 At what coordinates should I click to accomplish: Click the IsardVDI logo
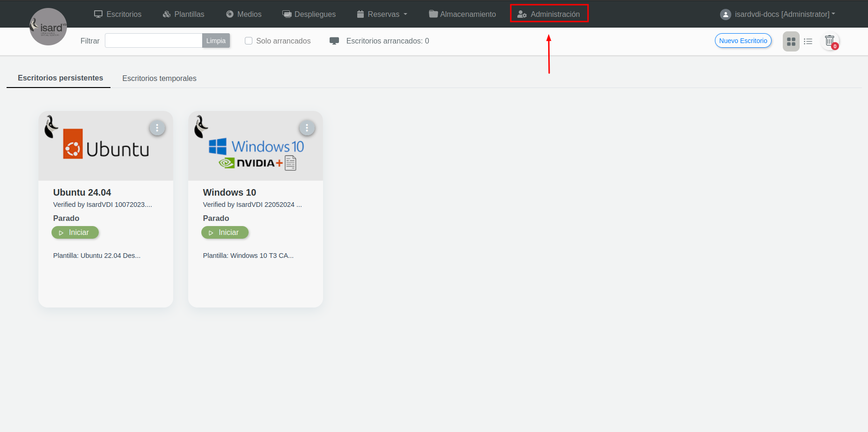48,27
